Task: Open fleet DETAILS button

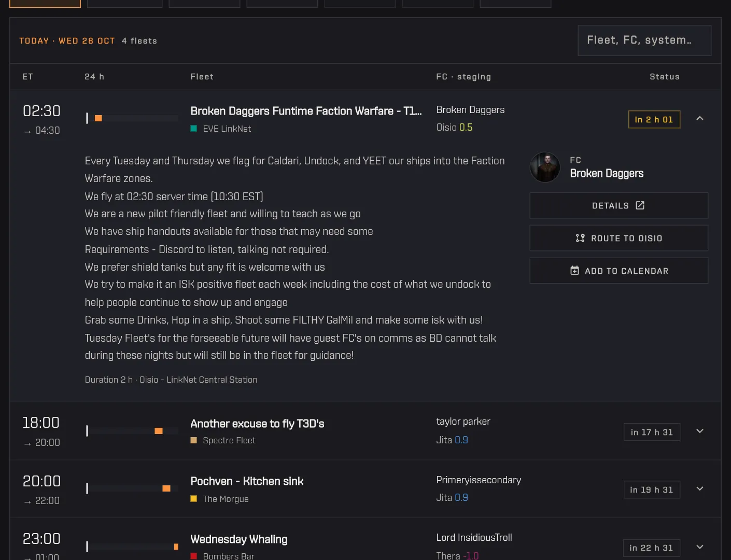Action: point(618,205)
